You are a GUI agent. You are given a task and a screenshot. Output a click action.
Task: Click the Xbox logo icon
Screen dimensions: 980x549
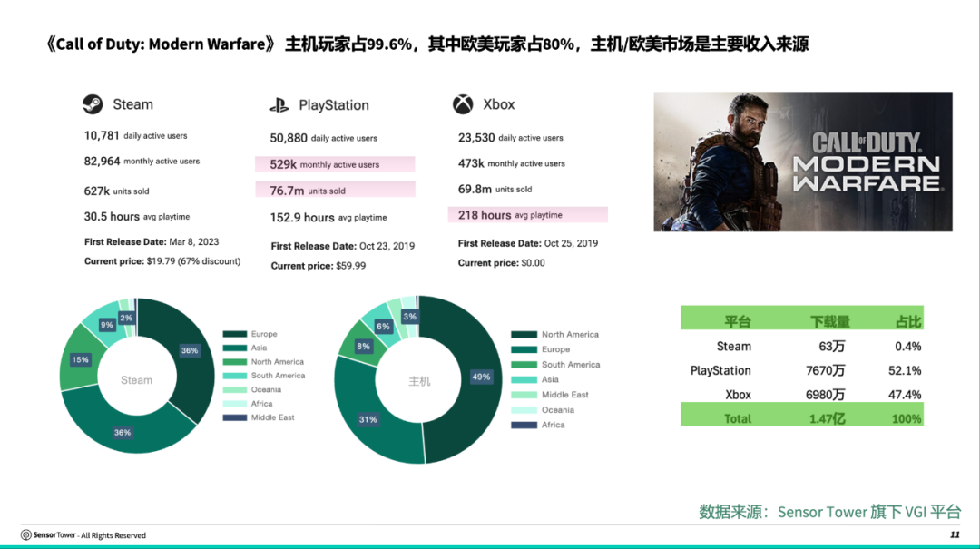point(463,104)
